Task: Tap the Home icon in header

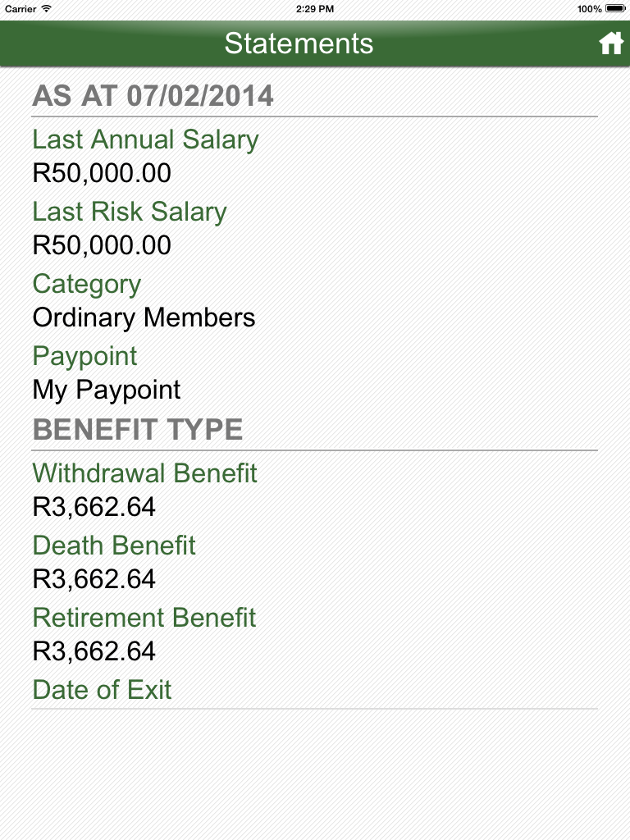Action: pyautogui.click(x=611, y=43)
